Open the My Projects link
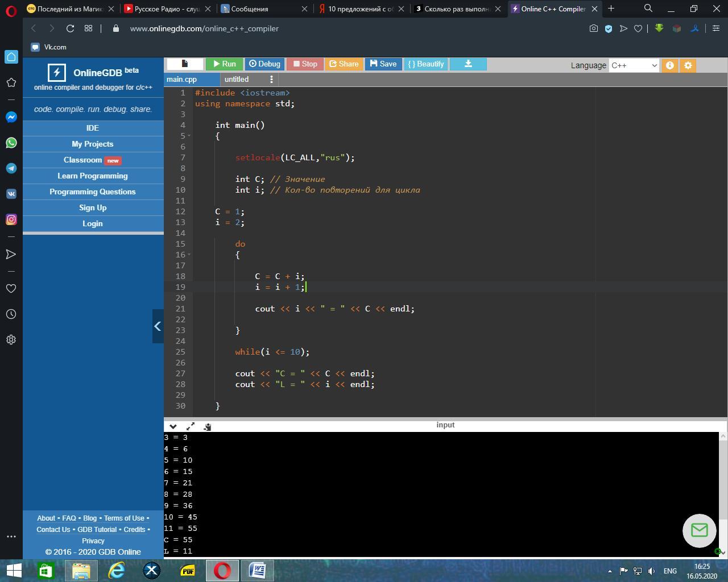Image resolution: width=728 pixels, height=582 pixels. (x=93, y=144)
